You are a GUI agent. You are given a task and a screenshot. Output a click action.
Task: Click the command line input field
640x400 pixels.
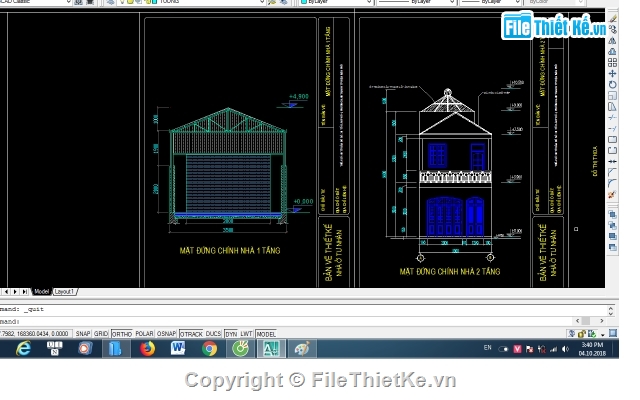coord(286,321)
